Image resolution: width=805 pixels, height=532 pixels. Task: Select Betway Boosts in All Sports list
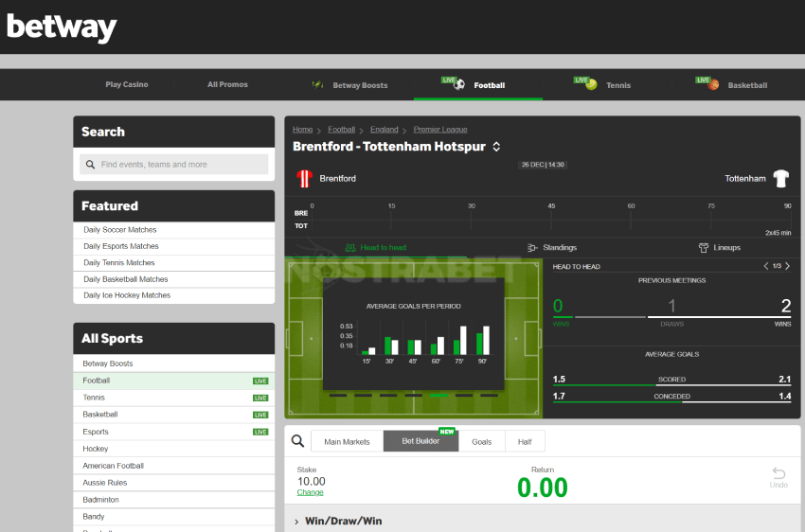coord(174,364)
